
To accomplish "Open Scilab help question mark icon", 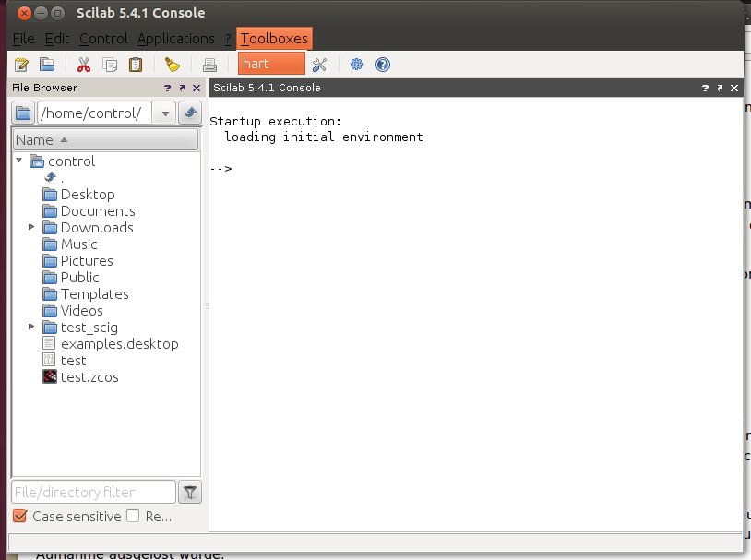I will pos(383,65).
